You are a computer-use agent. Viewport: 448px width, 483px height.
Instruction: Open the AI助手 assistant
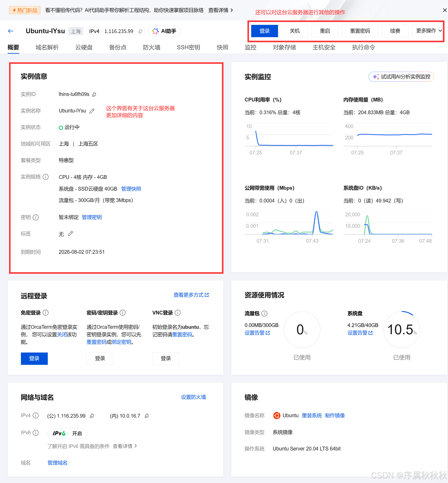[164, 31]
